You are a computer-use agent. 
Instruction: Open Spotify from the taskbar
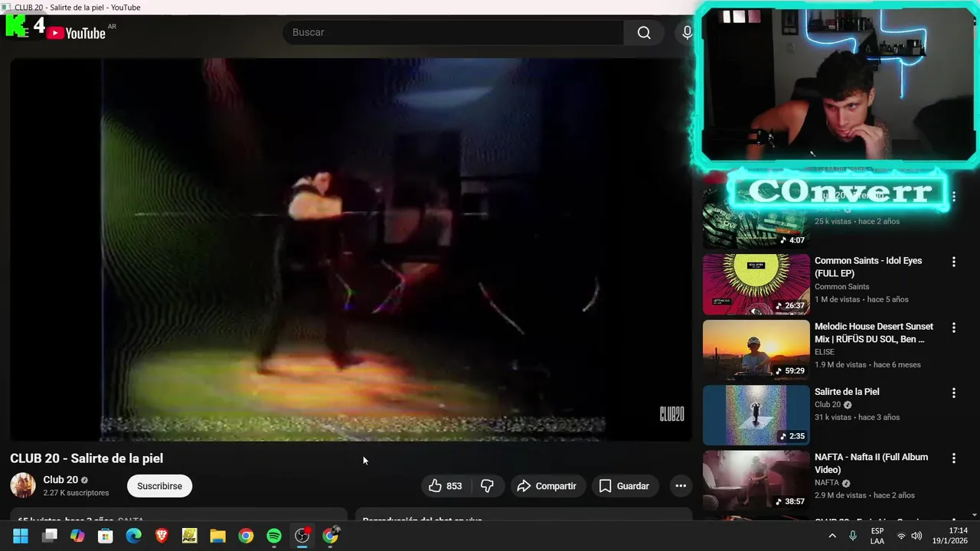[274, 536]
